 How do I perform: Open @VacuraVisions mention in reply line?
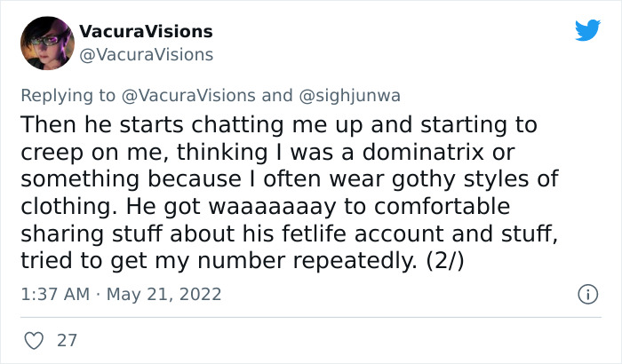(195, 95)
